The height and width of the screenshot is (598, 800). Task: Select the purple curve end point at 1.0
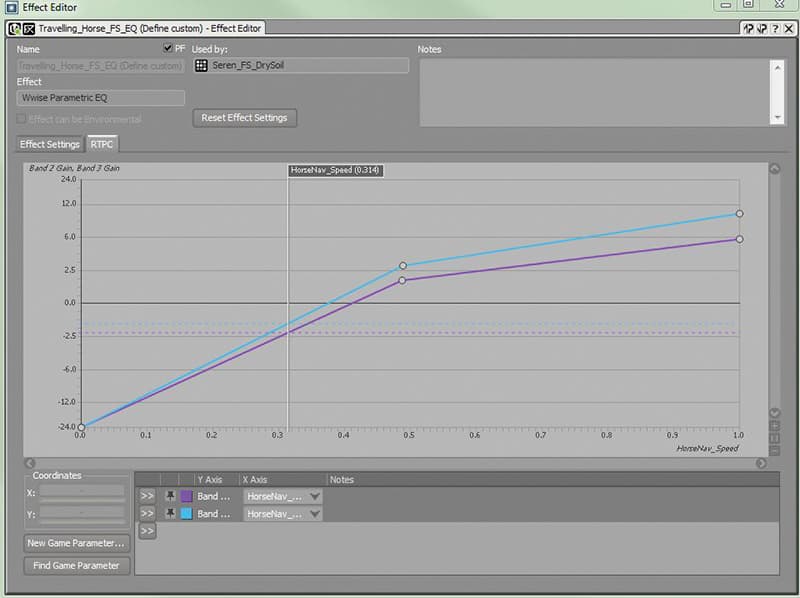point(739,239)
